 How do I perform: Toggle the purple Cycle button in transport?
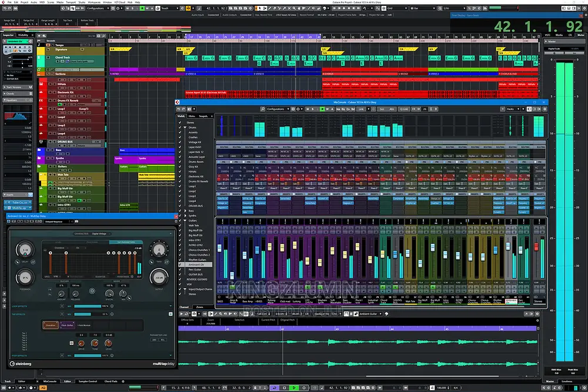click(x=275, y=388)
